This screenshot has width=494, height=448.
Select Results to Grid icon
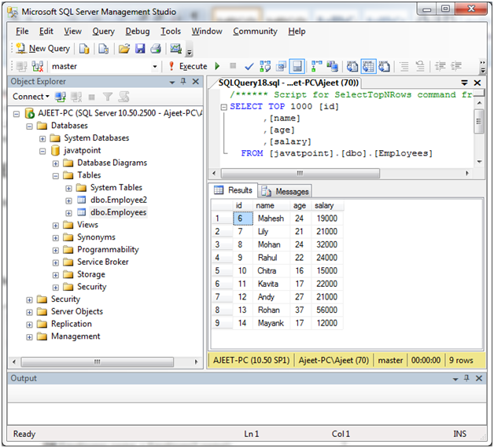(368, 66)
